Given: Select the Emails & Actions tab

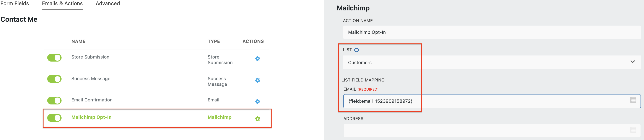Looking at the screenshot, I should [62, 3].
